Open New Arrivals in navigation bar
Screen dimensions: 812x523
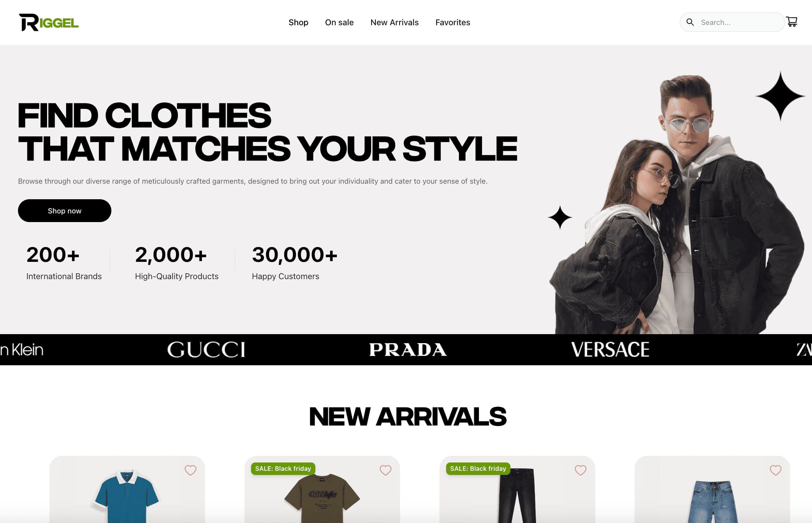click(394, 22)
